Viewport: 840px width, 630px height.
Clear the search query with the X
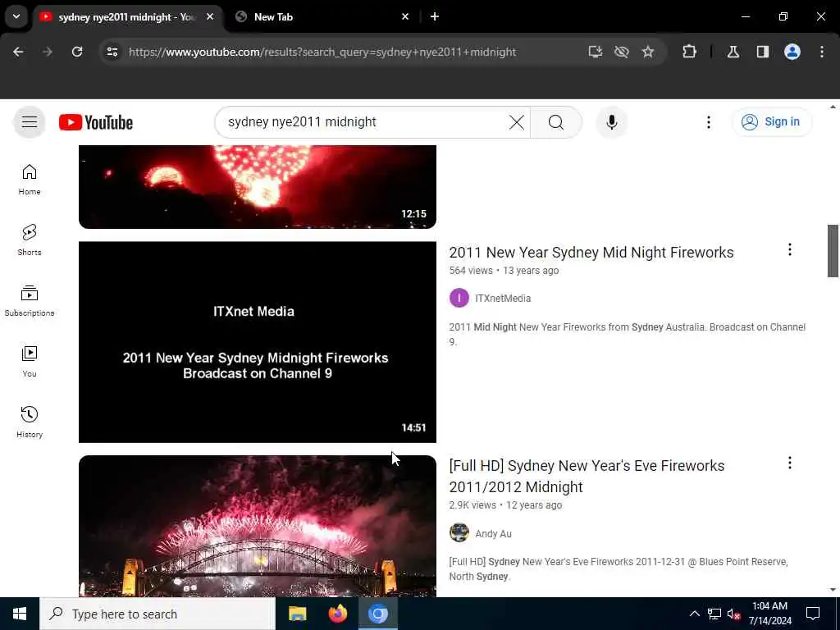pyautogui.click(x=517, y=122)
